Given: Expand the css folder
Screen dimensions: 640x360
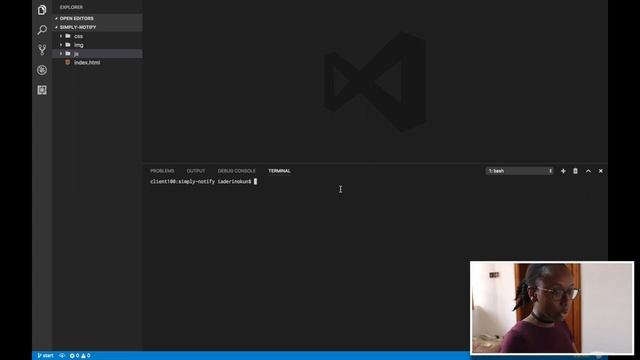Looking at the screenshot, I should click(97, 36).
